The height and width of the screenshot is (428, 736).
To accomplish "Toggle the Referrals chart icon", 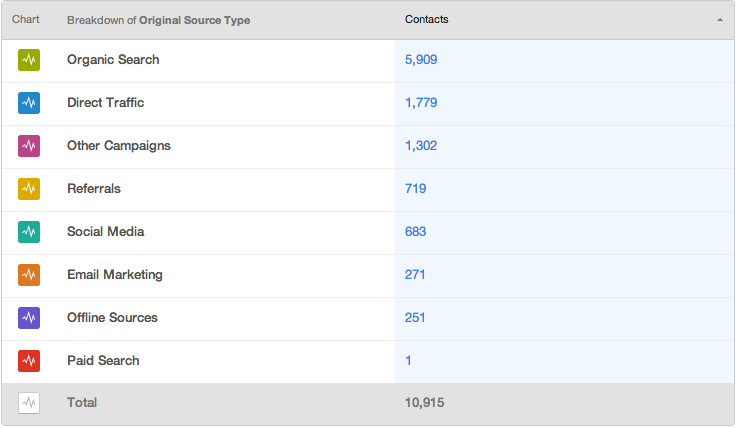I will click(x=29, y=189).
